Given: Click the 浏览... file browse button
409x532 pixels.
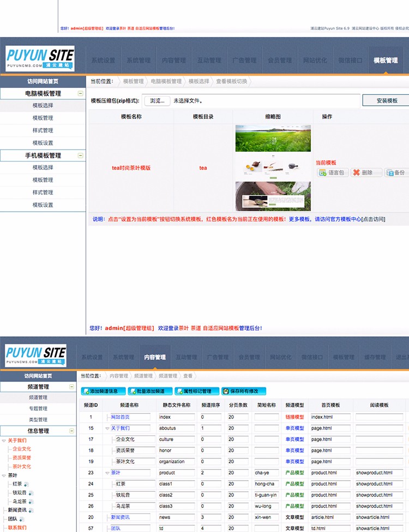Looking at the screenshot, I should (x=158, y=101).
